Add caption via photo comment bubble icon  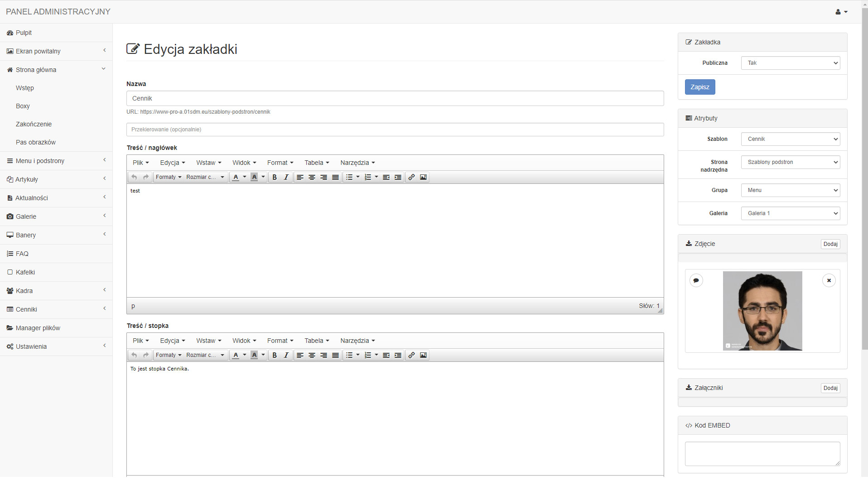pos(696,280)
